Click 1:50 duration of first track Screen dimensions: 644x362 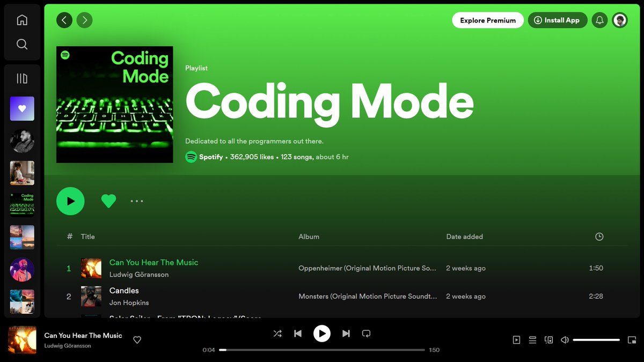coord(596,268)
